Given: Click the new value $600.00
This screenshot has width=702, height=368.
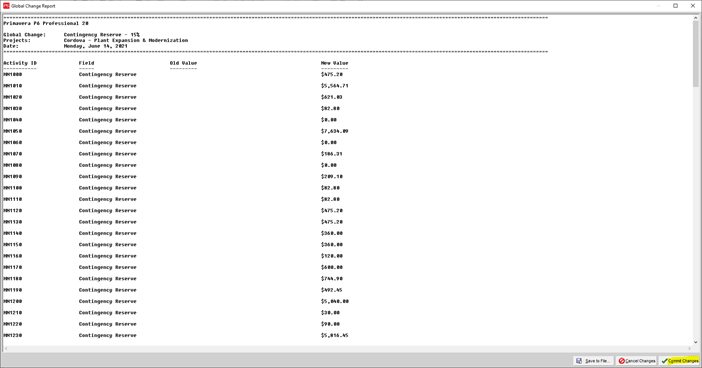Looking at the screenshot, I should (x=332, y=267).
